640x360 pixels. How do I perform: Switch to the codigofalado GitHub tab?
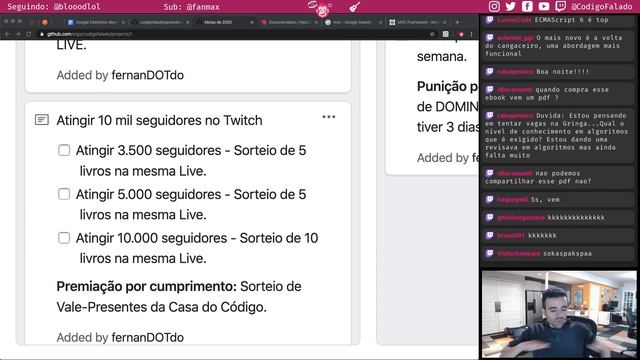tap(160, 22)
